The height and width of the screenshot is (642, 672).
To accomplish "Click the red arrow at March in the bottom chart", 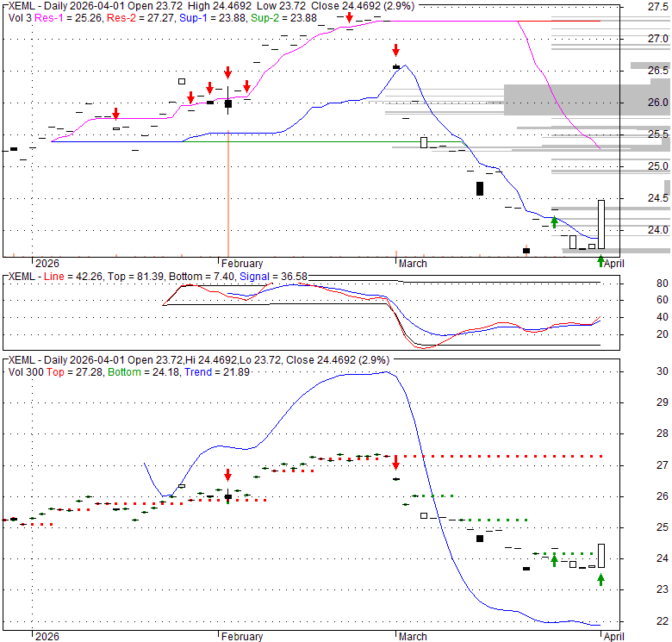I will pos(395,461).
